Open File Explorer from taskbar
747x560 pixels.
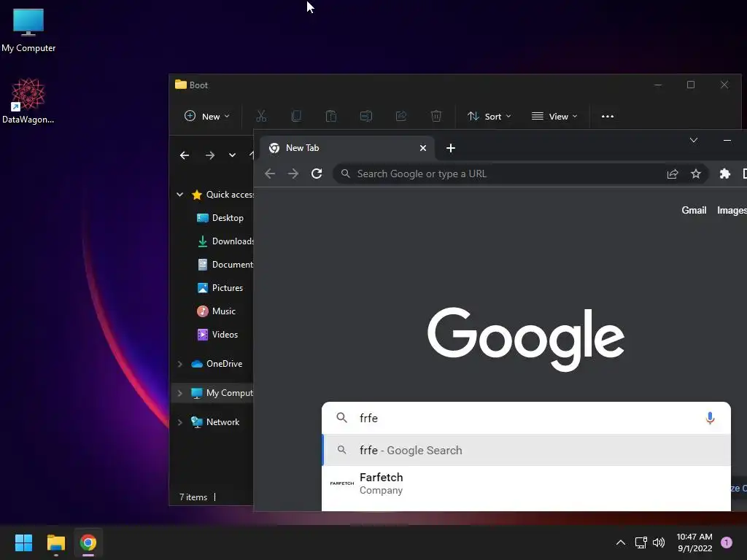click(55, 542)
